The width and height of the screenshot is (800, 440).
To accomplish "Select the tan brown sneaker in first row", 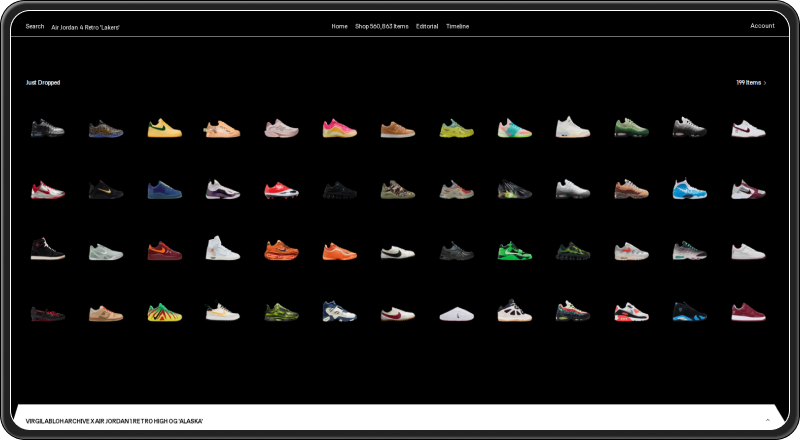I will pos(397,129).
